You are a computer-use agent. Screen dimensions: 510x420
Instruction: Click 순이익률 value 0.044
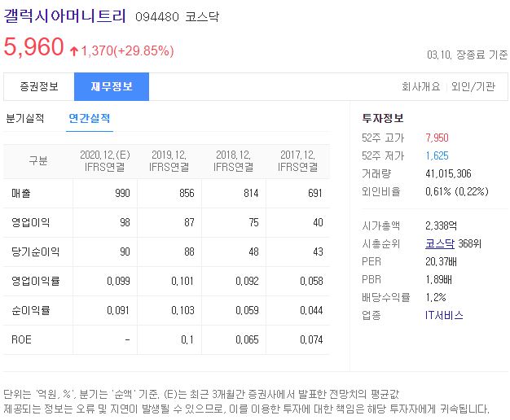pyautogui.click(x=311, y=310)
